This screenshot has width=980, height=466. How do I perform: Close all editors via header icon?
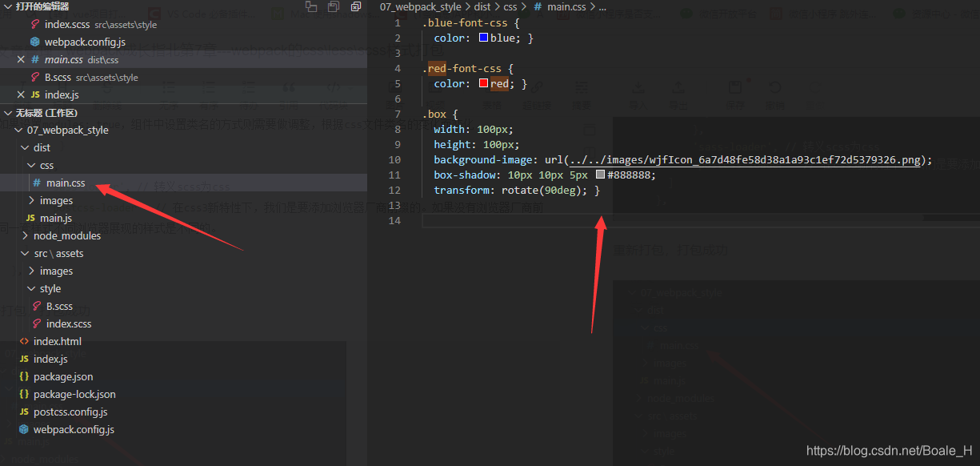click(356, 6)
